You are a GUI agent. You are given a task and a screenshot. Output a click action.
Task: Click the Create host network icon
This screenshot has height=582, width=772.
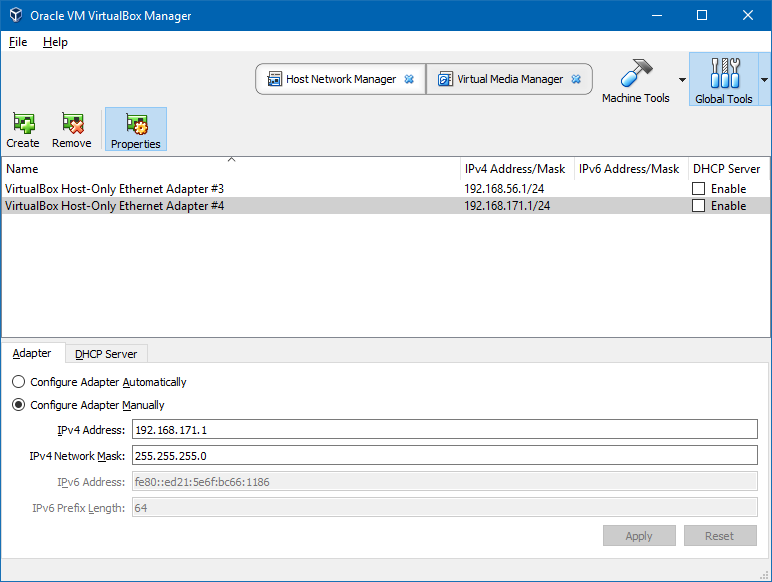point(23,124)
